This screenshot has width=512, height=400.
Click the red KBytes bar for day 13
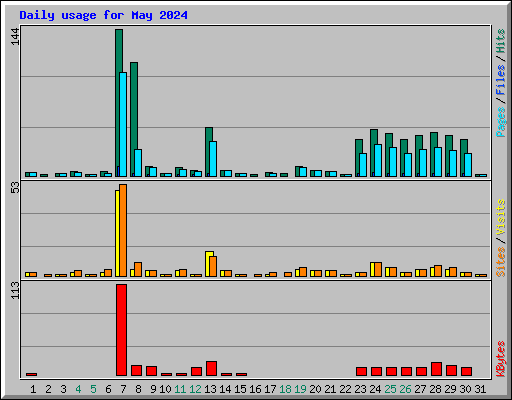(211, 368)
